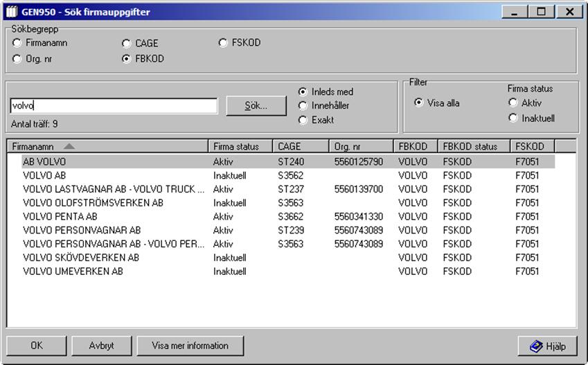
Task: Select the VOLVO AB row
Action: click(288, 175)
